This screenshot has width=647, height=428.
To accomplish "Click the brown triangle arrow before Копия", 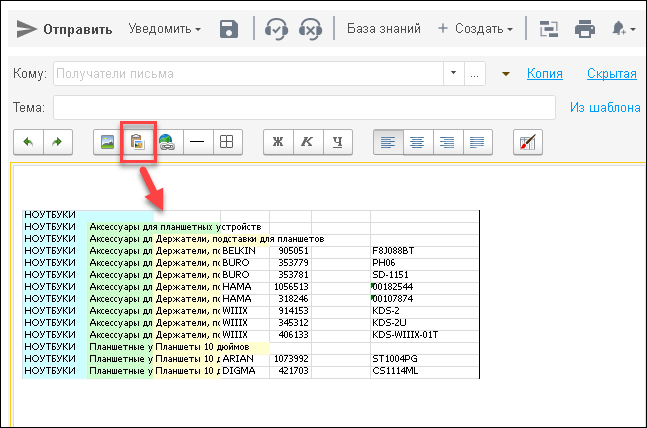I will pos(506,74).
